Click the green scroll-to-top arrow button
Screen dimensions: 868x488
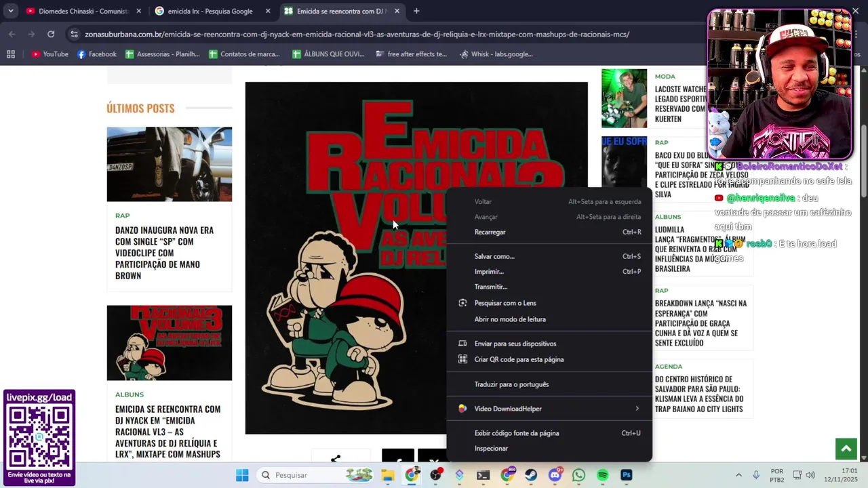coord(846,449)
